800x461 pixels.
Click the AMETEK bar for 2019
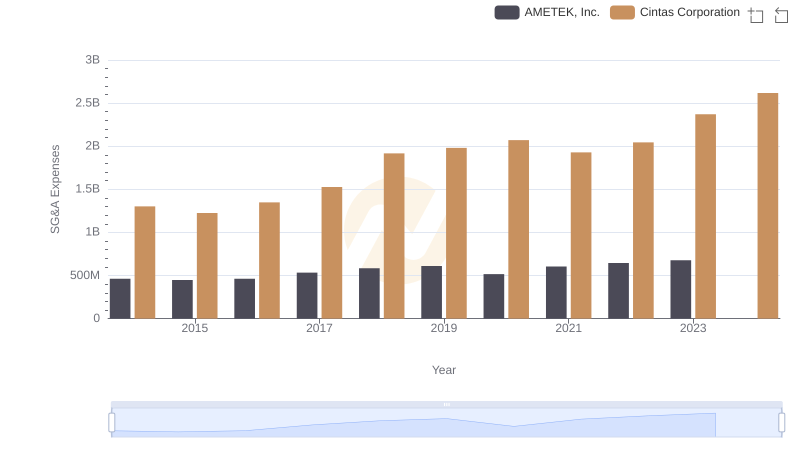point(432,292)
